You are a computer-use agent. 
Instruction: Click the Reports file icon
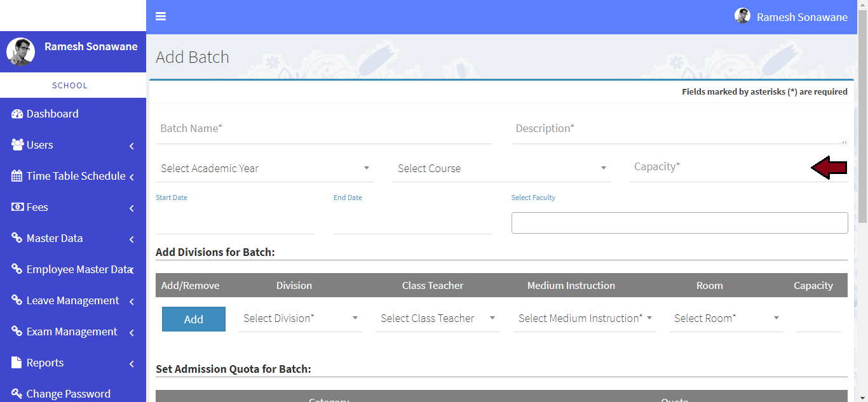pos(17,363)
